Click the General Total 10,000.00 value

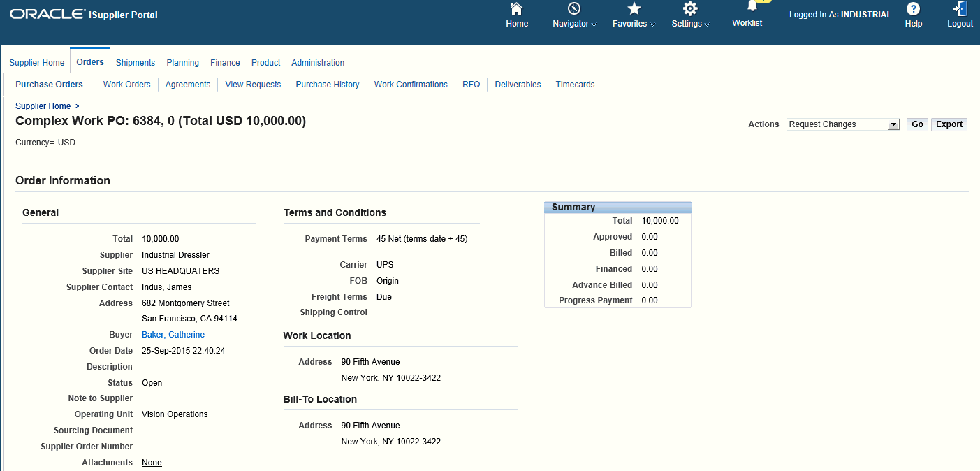tap(161, 239)
